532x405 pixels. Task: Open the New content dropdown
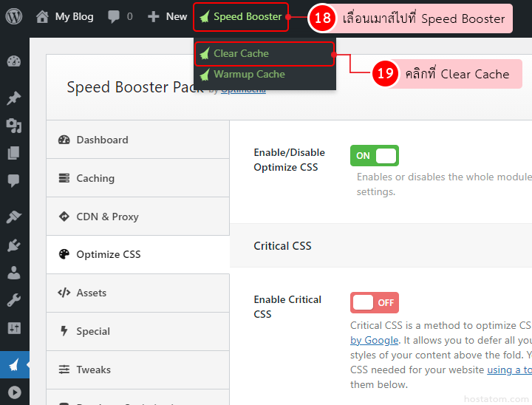pyautogui.click(x=168, y=16)
